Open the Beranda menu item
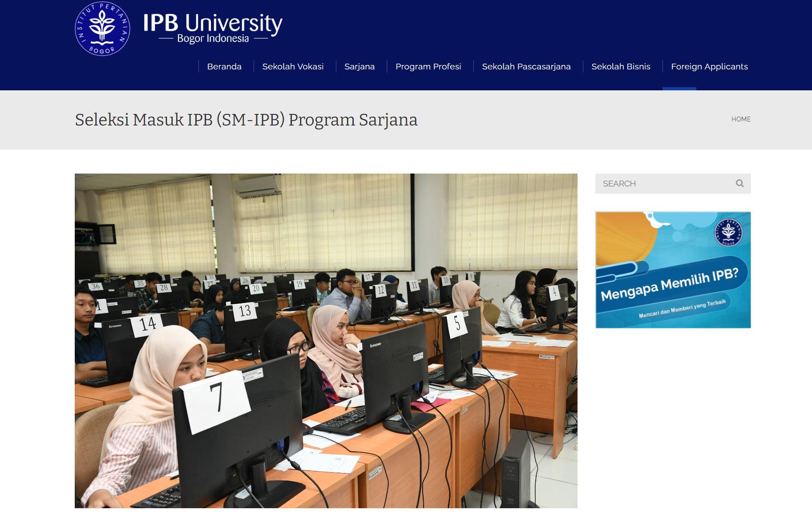 click(224, 67)
